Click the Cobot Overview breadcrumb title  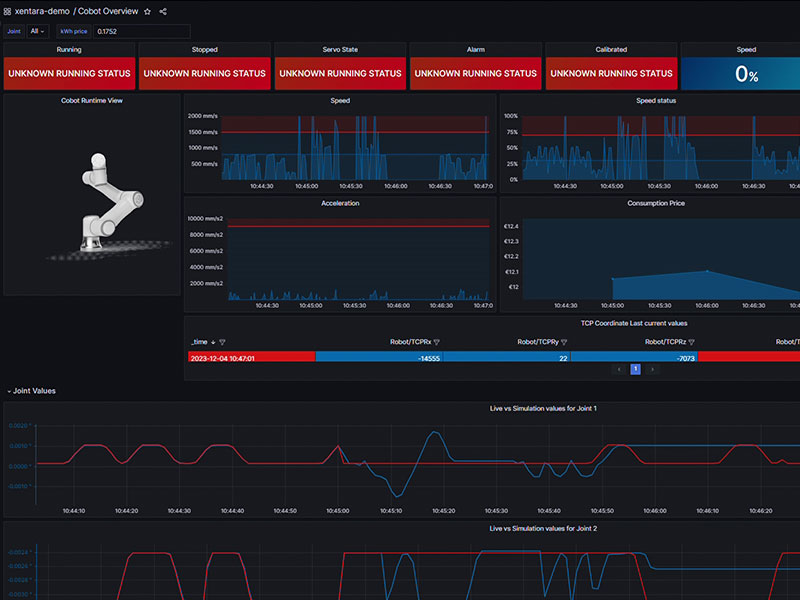click(x=109, y=11)
